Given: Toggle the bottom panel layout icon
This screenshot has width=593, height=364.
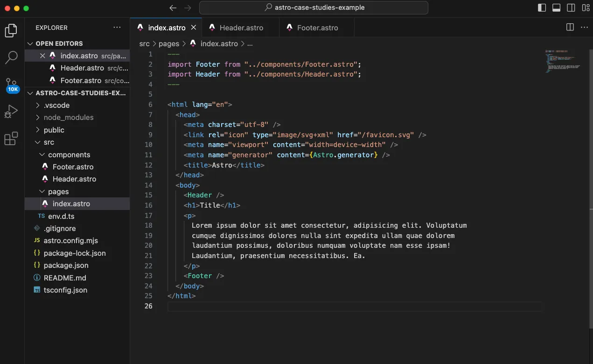Looking at the screenshot, I should (x=556, y=8).
